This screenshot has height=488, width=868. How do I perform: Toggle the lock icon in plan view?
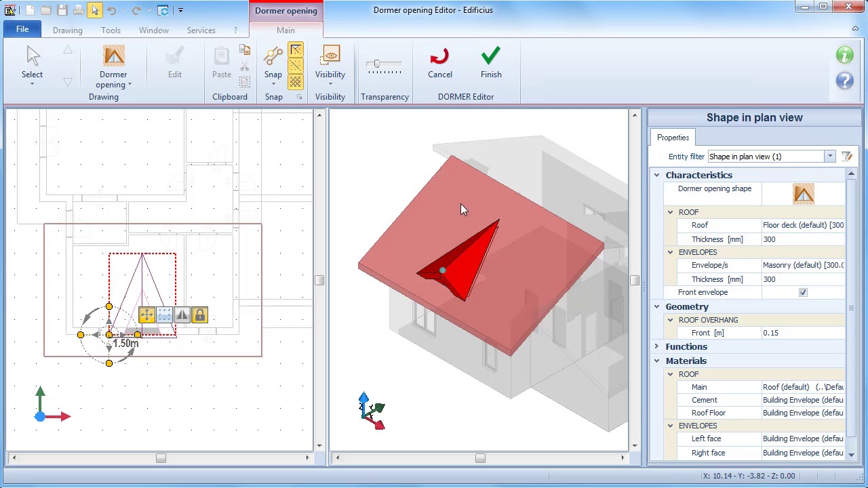[x=199, y=315]
